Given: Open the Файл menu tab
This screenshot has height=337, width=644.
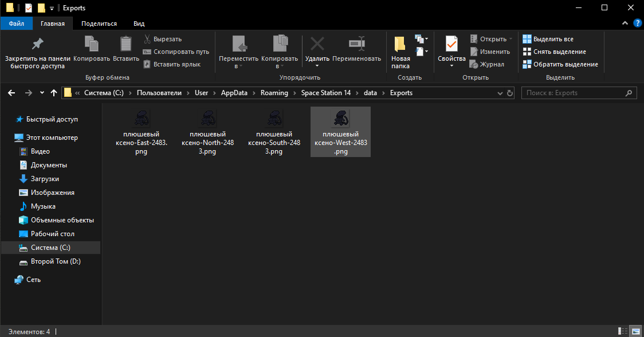Looking at the screenshot, I should [17, 23].
